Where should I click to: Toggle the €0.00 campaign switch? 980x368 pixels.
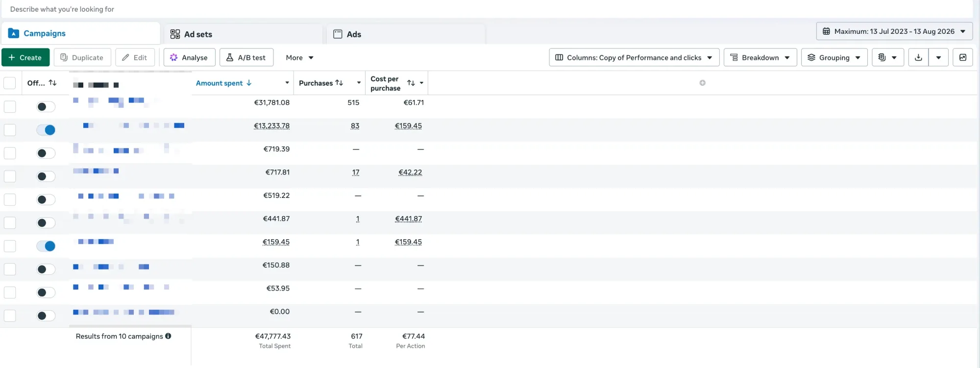point(46,316)
